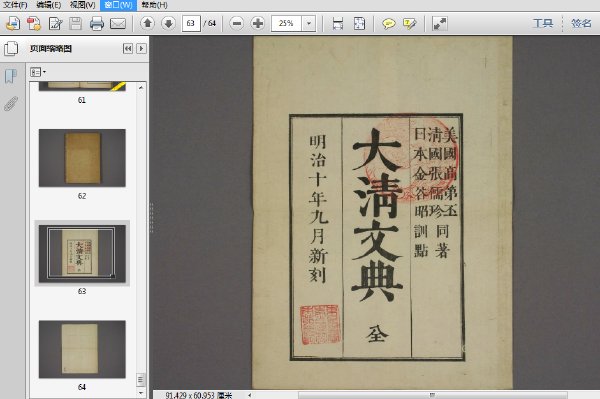The height and width of the screenshot is (399, 600).
Task: Toggle the bookmarks panel icon
Action: [11, 76]
